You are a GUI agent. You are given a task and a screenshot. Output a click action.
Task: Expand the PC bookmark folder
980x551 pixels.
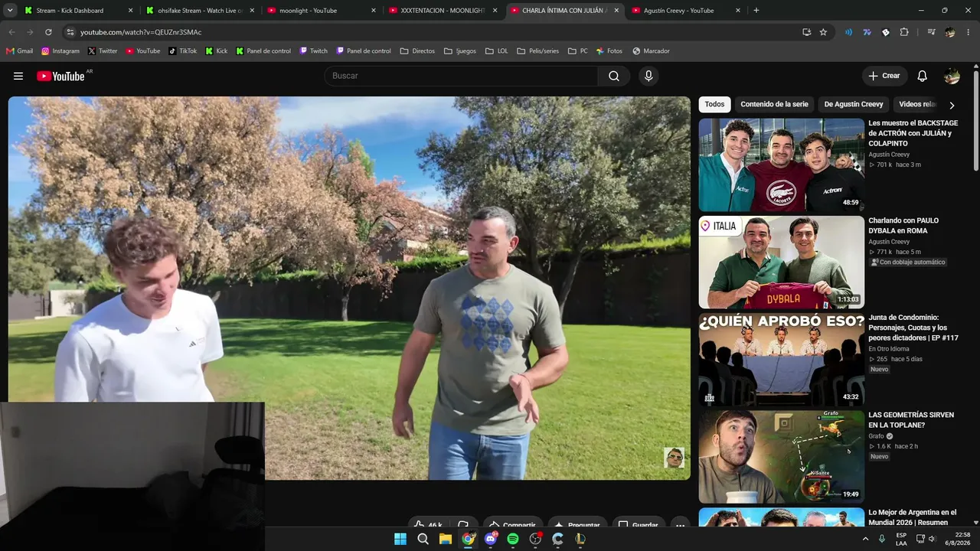coord(578,51)
